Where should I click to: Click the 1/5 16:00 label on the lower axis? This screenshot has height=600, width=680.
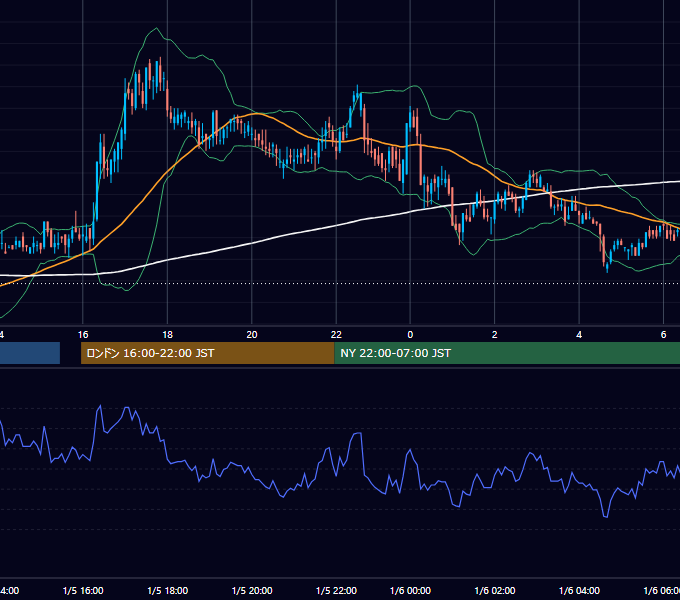83,591
